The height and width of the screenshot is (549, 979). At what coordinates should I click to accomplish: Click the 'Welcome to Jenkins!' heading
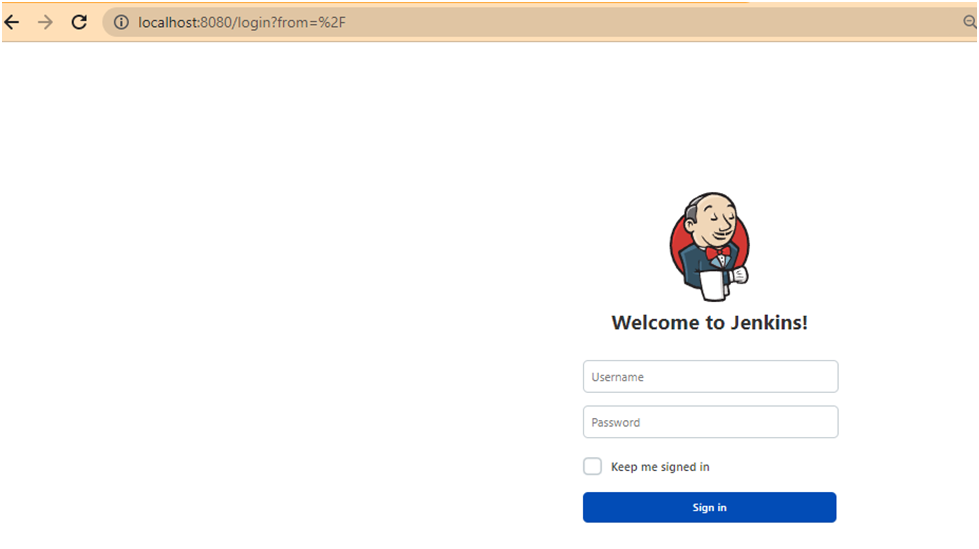709,322
